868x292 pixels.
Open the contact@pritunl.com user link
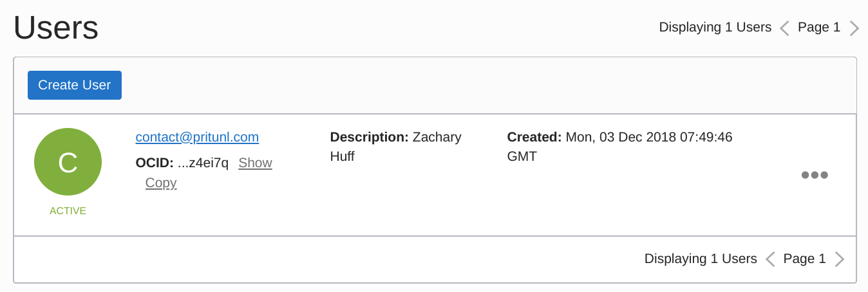tap(197, 137)
